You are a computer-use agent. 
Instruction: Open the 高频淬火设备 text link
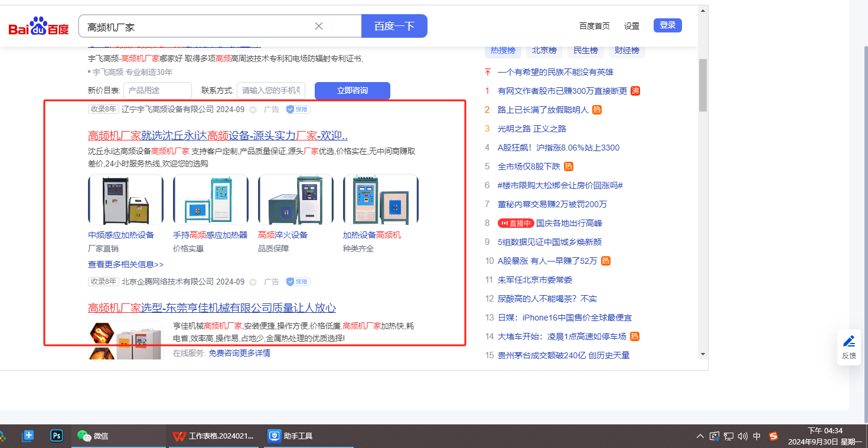click(x=283, y=235)
